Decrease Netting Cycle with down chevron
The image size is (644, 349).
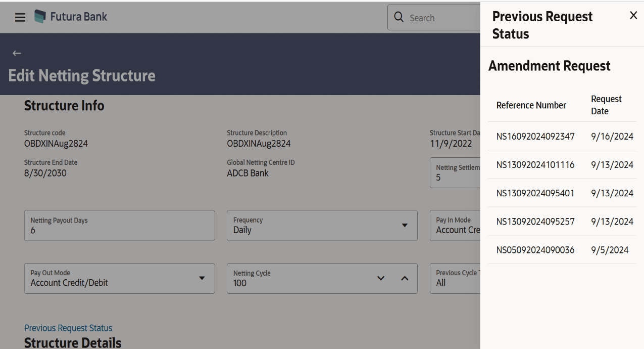pyautogui.click(x=381, y=278)
